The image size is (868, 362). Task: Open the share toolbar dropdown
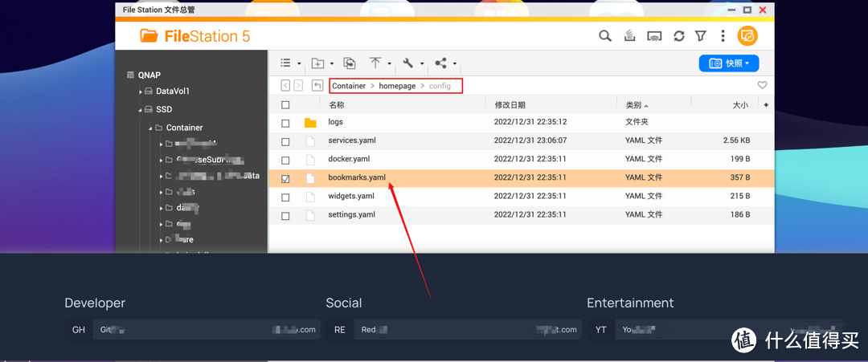click(444, 63)
